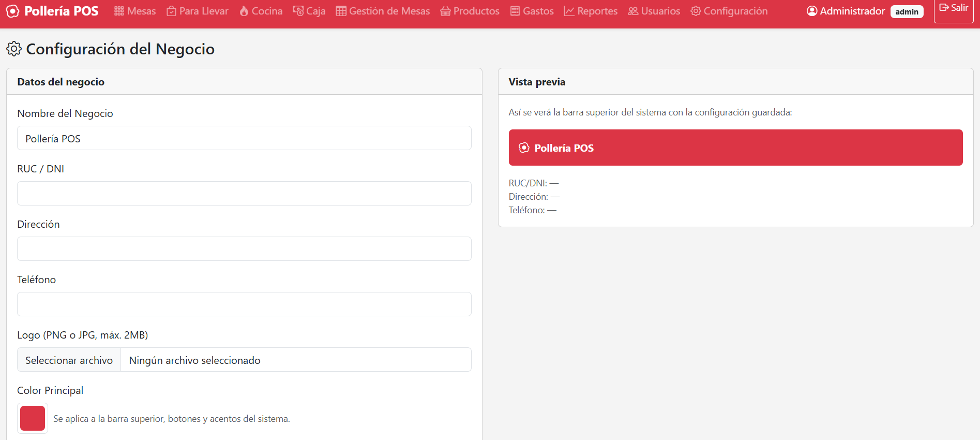Screen dimensions: 980x440
Task: Click the Gastos receipt icon
Action: 515,11
